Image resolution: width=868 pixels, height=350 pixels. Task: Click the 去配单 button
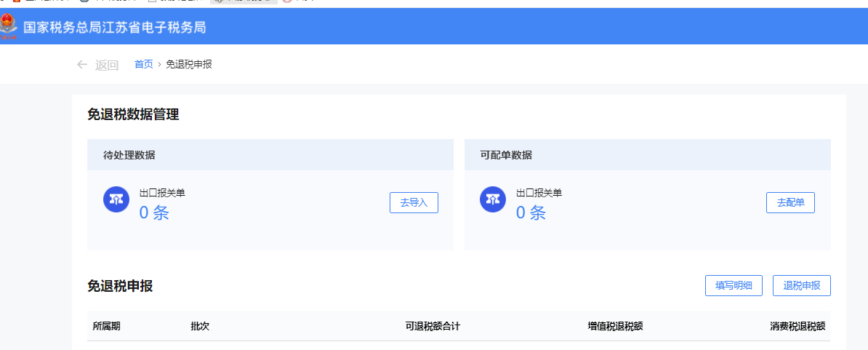click(790, 203)
